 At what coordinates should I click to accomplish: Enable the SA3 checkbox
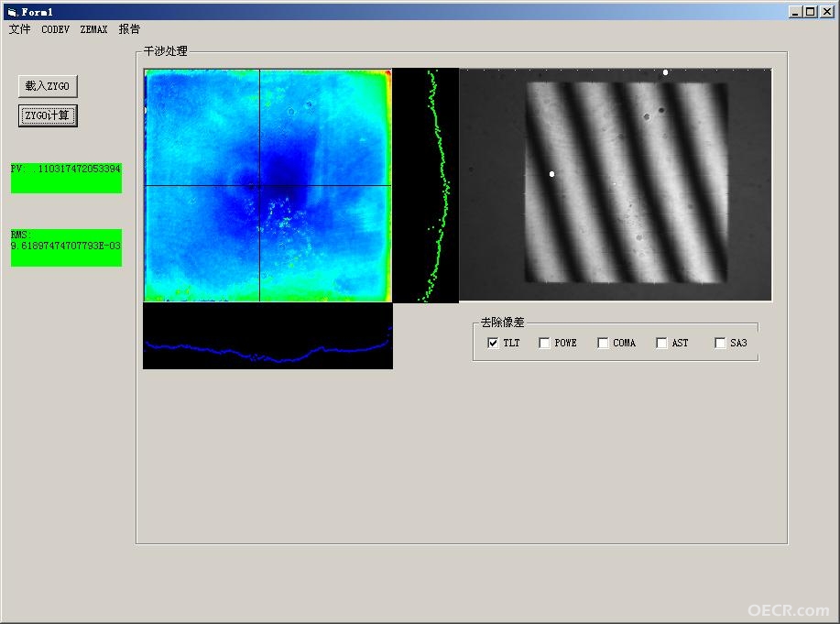coord(720,343)
